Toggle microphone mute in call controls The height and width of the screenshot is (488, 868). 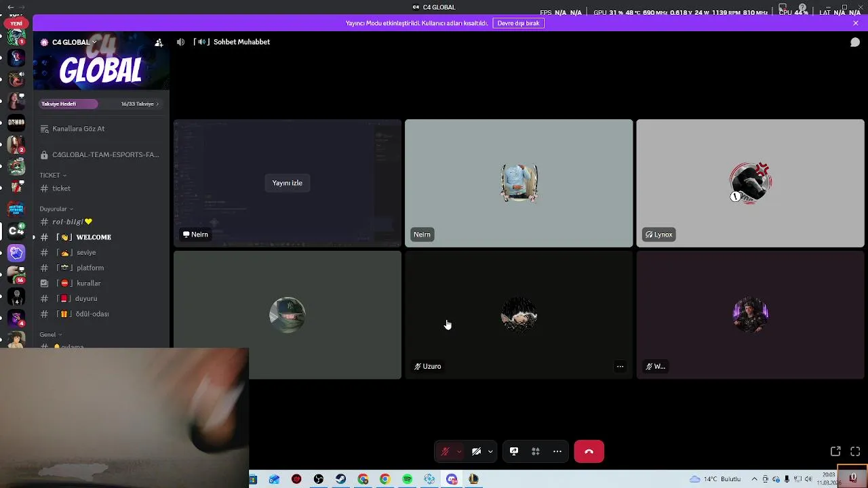446,451
